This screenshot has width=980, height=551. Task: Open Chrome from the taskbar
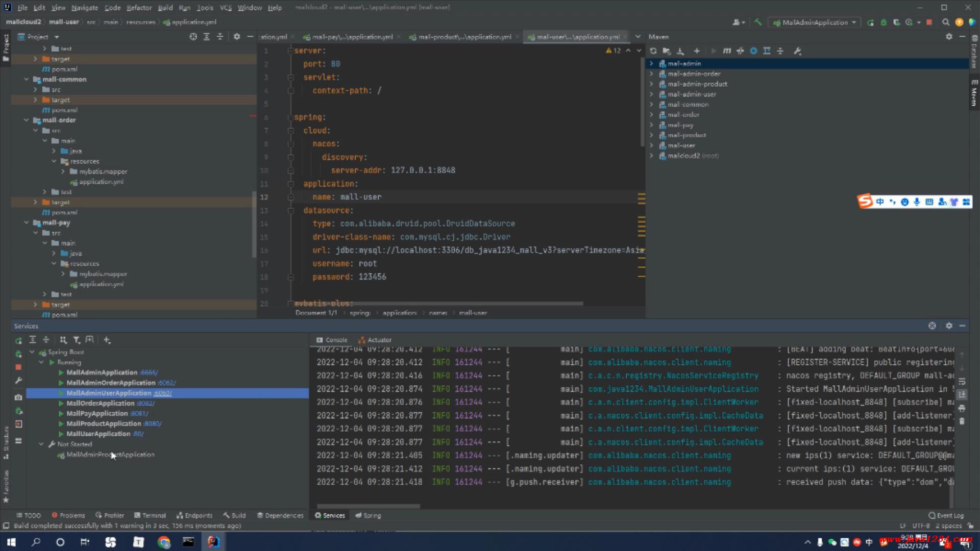(163, 542)
